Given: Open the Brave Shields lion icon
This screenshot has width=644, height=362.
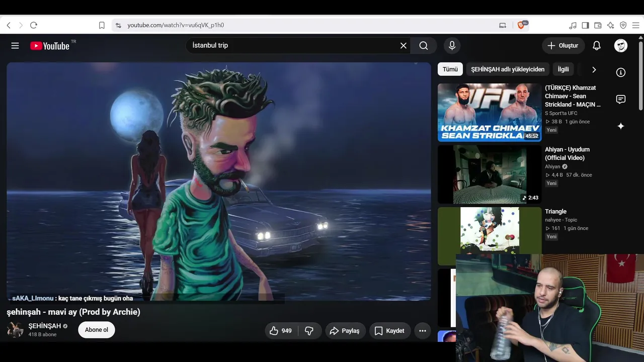Looking at the screenshot, I should tap(521, 25).
